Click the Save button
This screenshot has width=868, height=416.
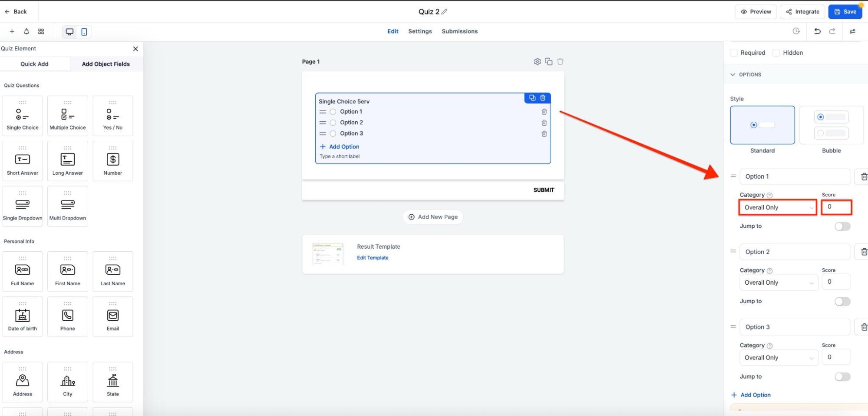pos(845,12)
